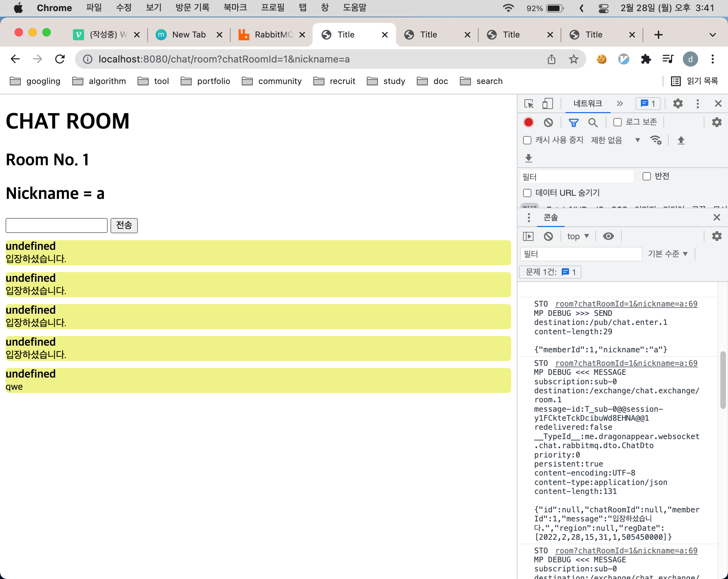The width and height of the screenshot is (728, 579).
Task: Open the first room?chatRoomId=1&nickname=a:69 source link
Action: pyautogui.click(x=626, y=304)
